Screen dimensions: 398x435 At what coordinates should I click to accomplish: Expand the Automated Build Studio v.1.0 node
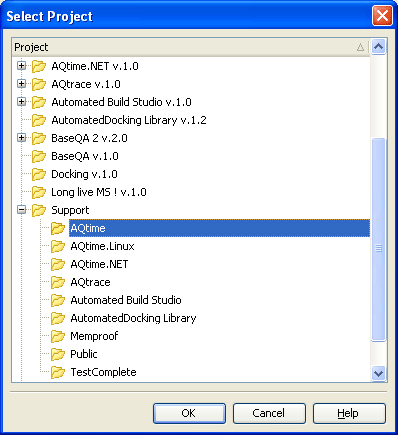coord(22,102)
